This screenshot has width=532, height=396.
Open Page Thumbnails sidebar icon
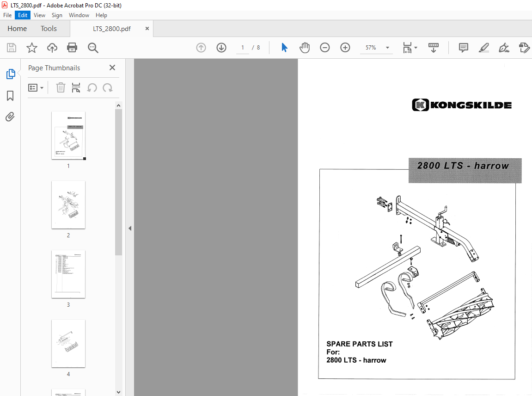(11, 74)
